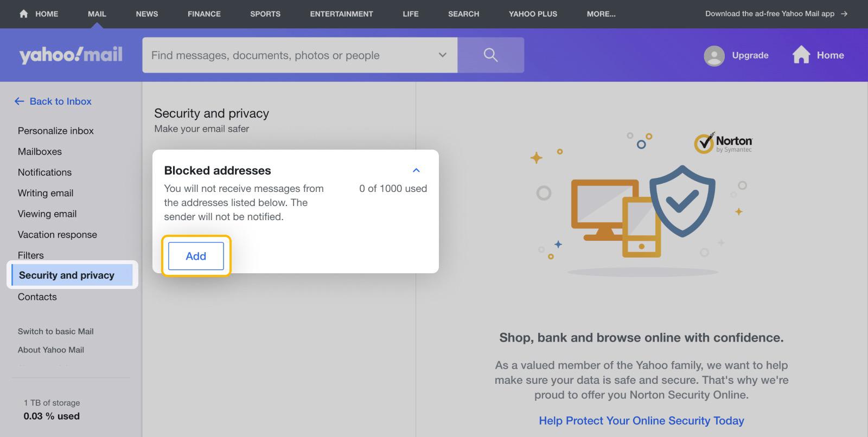The image size is (868, 437).
Task: Open the MAIL tab in top bar
Action: coord(97,14)
